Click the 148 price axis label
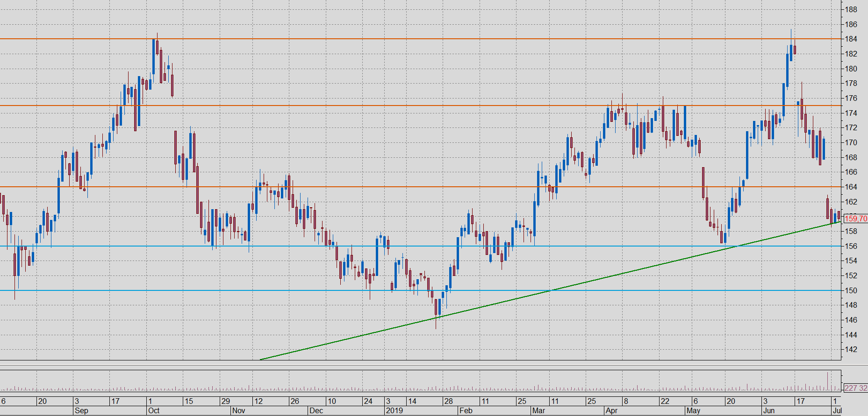Image resolution: width=868 pixels, height=416 pixels. [x=851, y=305]
